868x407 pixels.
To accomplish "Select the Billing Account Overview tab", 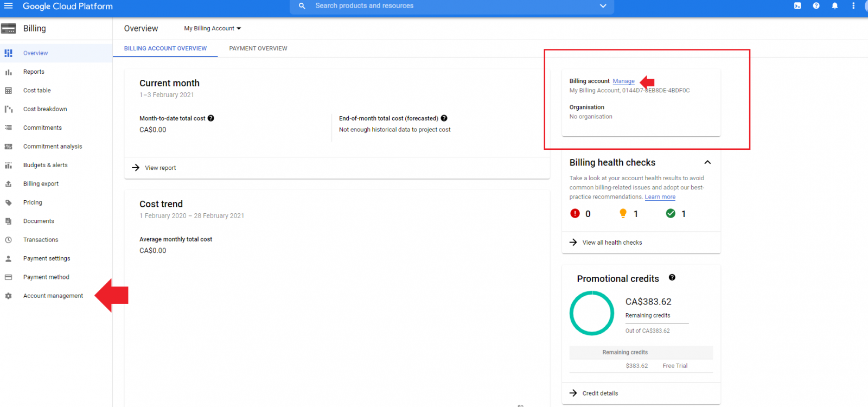I will [165, 48].
